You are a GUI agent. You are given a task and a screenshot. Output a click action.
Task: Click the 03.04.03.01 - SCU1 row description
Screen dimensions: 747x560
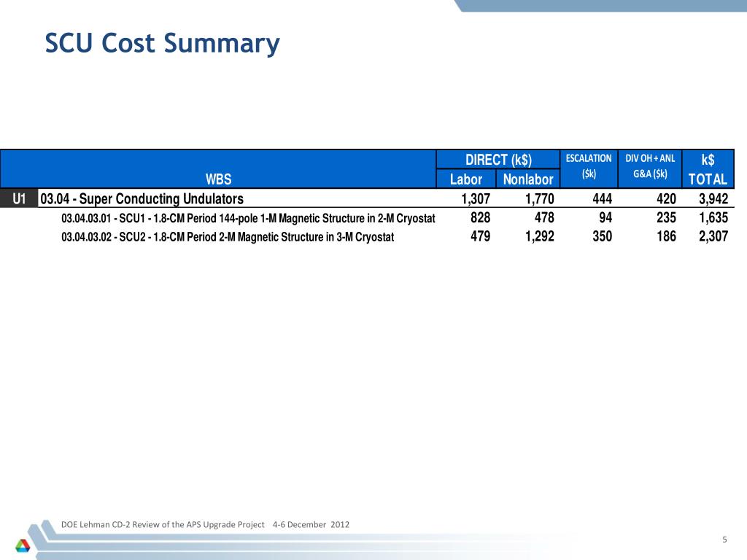click(248, 218)
